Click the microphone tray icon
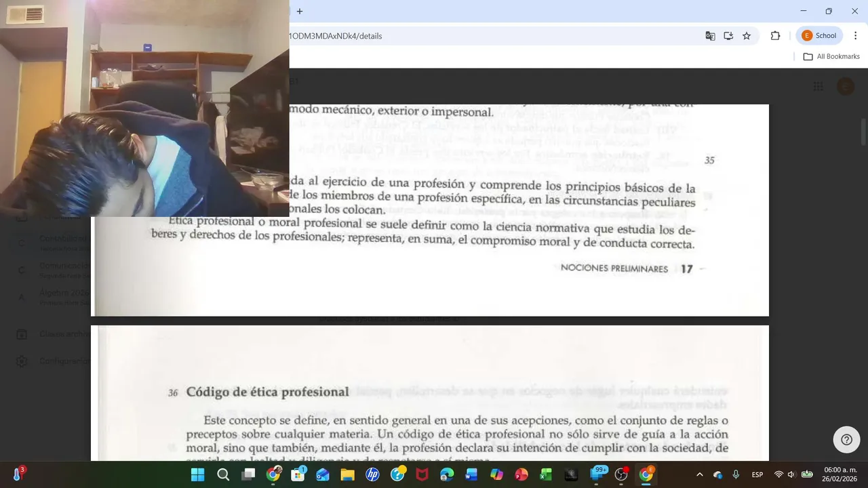868x488 pixels. 736,474
